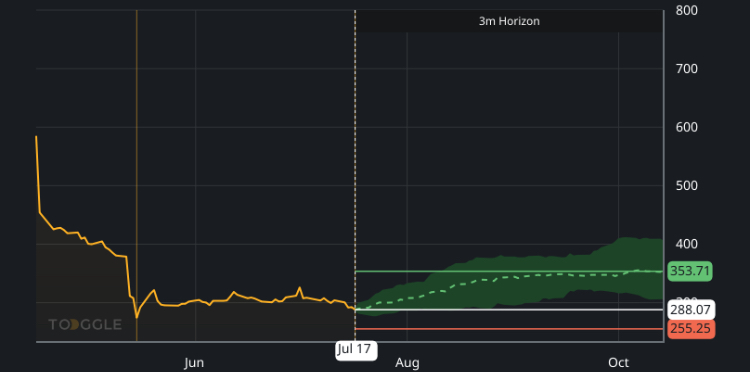The height and width of the screenshot is (372, 750).
Task: Click the Aug axis label
Action: click(x=407, y=363)
